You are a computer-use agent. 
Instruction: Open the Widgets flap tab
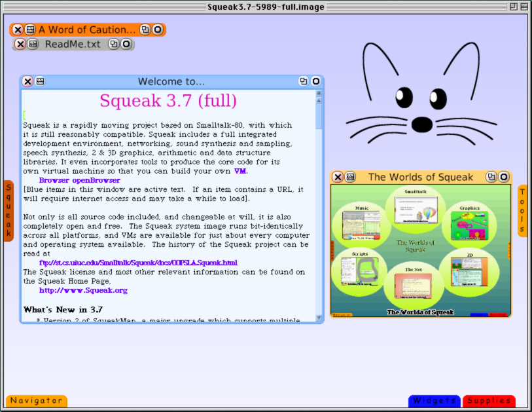(434, 401)
